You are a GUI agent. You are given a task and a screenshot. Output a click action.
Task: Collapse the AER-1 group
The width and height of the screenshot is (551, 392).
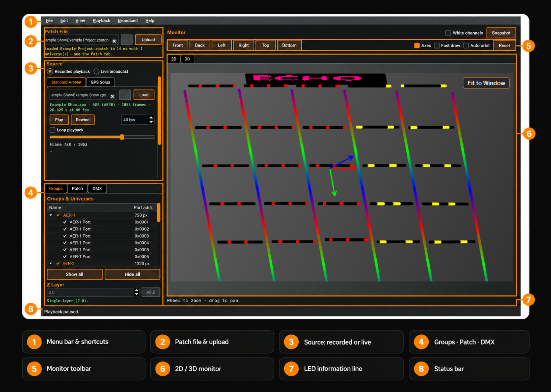coord(51,215)
